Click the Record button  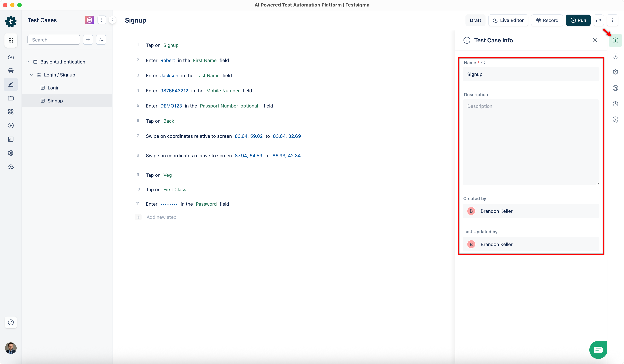pyautogui.click(x=547, y=20)
